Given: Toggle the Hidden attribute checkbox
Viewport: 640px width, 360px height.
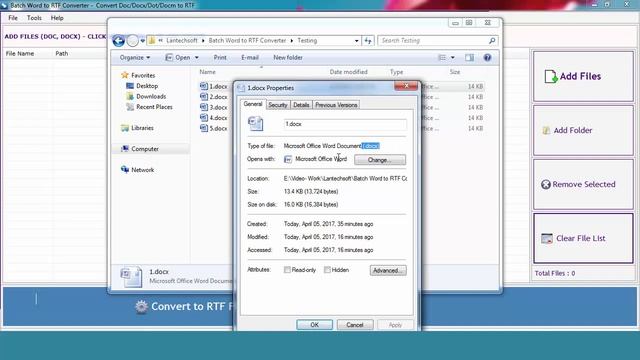Looking at the screenshot, I should 327,270.
